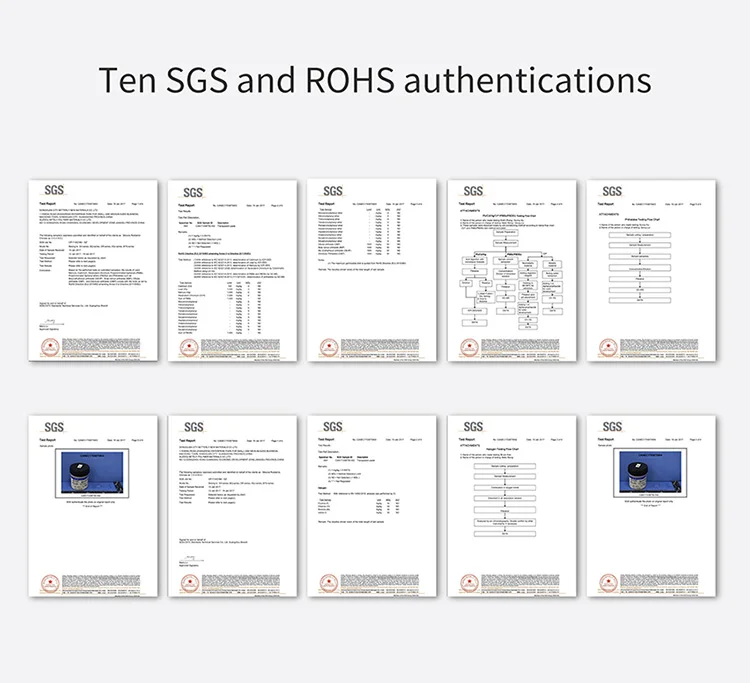Image resolution: width=750 pixels, height=683 pixels.
Task: Open the sample photo page ending the bottom row
Action: click(x=651, y=506)
